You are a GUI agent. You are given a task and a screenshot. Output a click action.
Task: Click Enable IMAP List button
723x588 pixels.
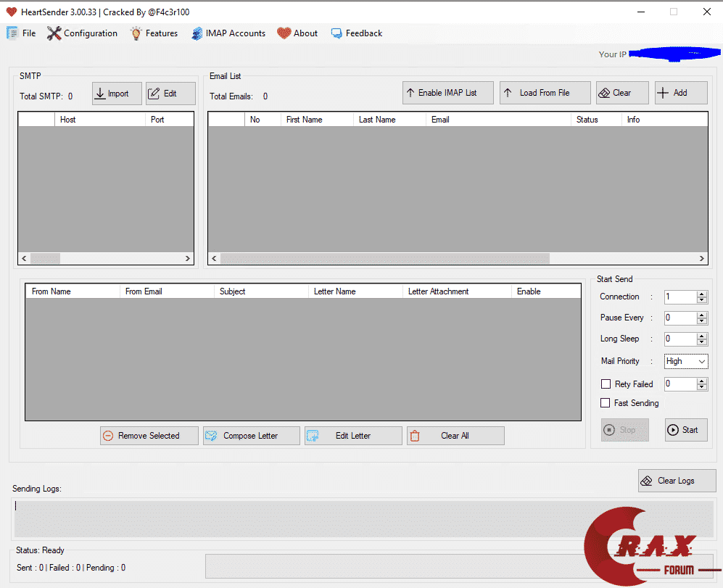coord(447,93)
